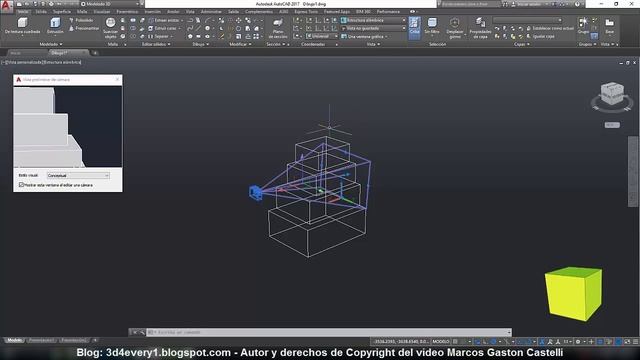Close the Vista preliminar de cámara window
This screenshot has width=640, height=360.
(118, 79)
